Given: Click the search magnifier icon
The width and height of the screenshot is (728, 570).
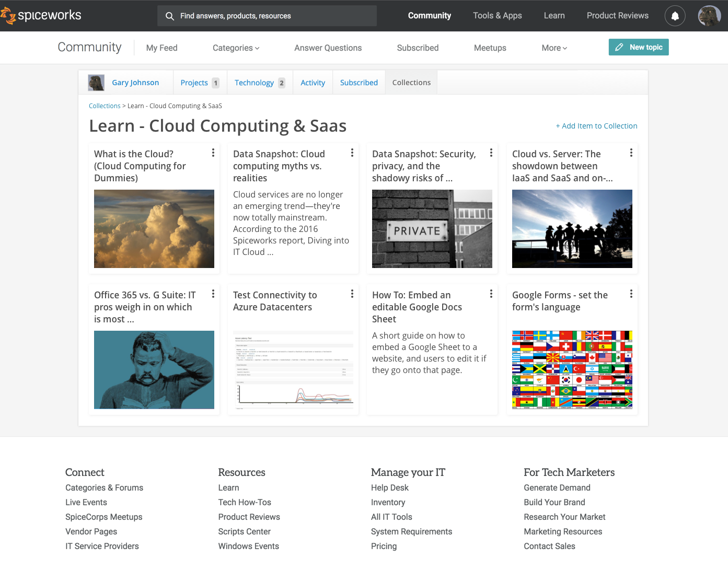Looking at the screenshot, I should pos(170,16).
